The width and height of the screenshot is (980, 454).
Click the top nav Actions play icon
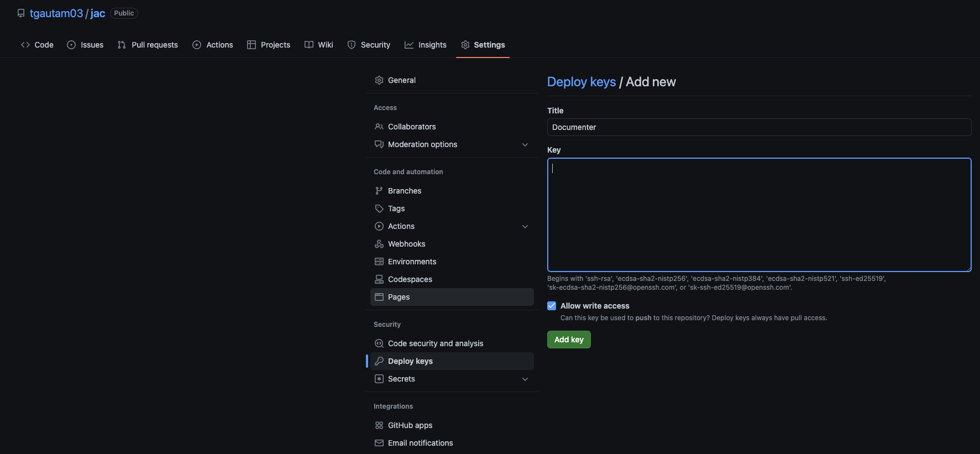click(197, 45)
